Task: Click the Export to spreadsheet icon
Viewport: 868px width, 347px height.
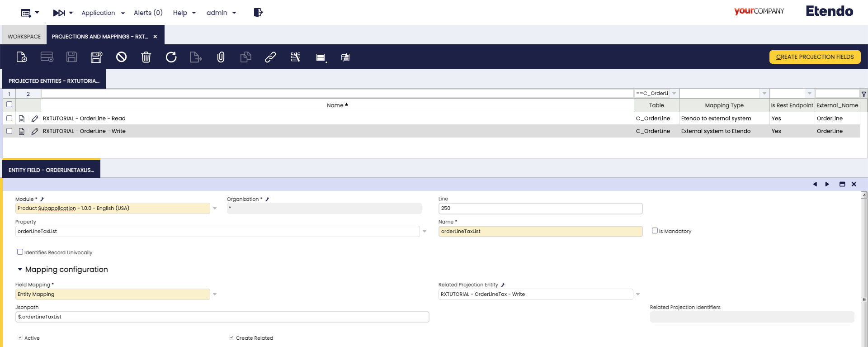Action: click(196, 57)
